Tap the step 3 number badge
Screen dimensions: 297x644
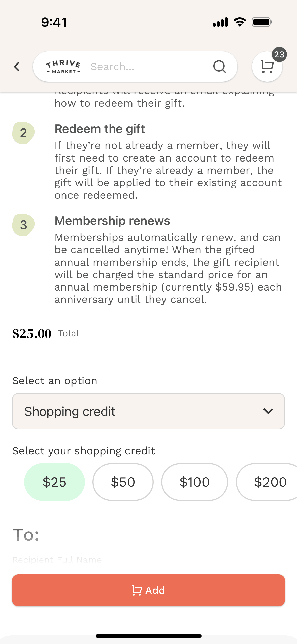(23, 225)
